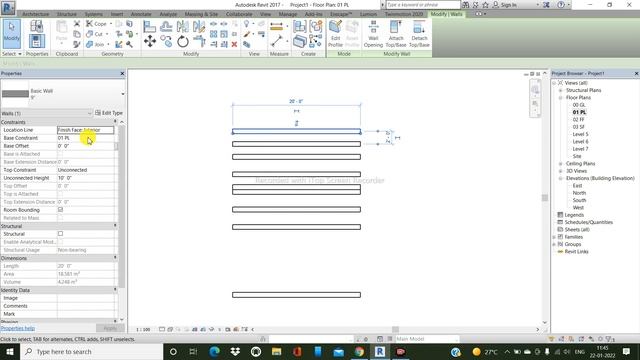Collapse the Identity Data section
This screenshot has height=360, width=640.
click(x=115, y=289)
